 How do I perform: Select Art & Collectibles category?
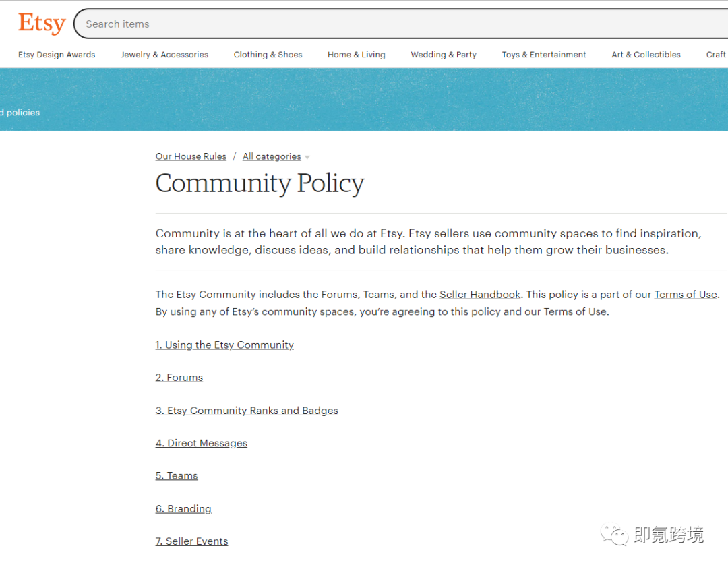[x=646, y=55]
